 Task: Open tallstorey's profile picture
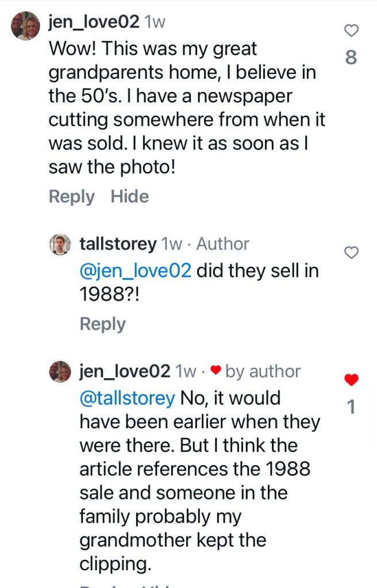pos(60,244)
